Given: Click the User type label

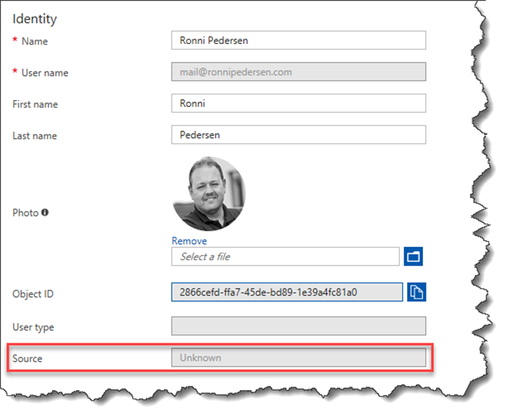Looking at the screenshot, I should click(x=33, y=327).
